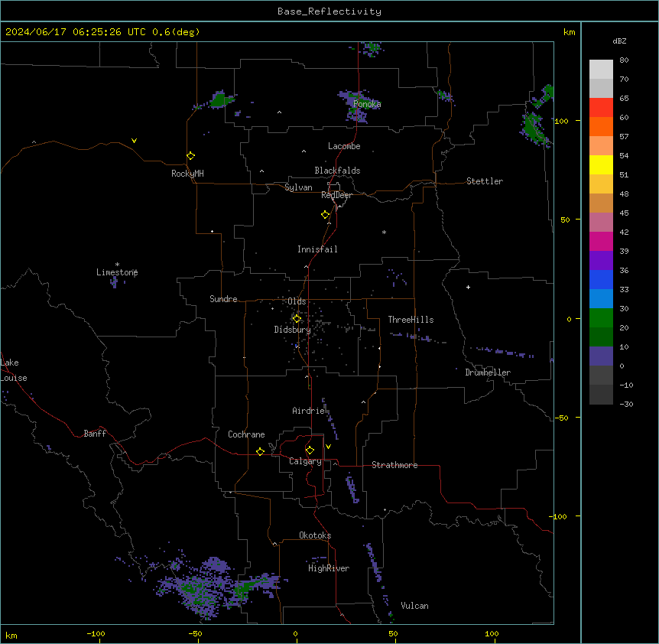The width and height of the screenshot is (659, 644).
Task: Pick the purple 39 dBZ legend color
Action: [x=601, y=260]
